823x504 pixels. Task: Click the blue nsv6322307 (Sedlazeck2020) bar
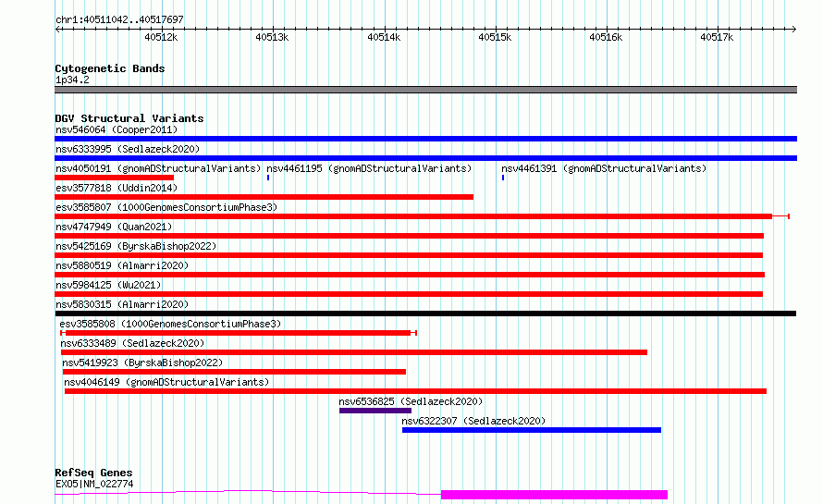click(x=532, y=430)
